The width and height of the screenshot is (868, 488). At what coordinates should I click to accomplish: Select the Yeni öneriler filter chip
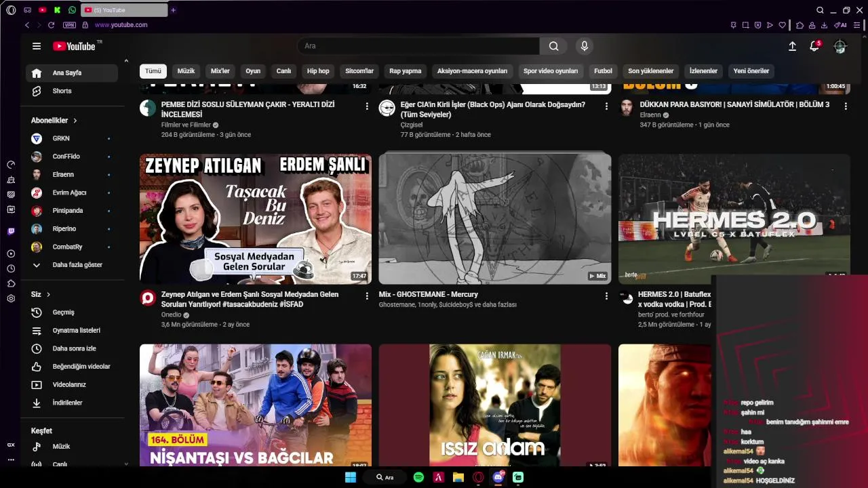point(751,71)
